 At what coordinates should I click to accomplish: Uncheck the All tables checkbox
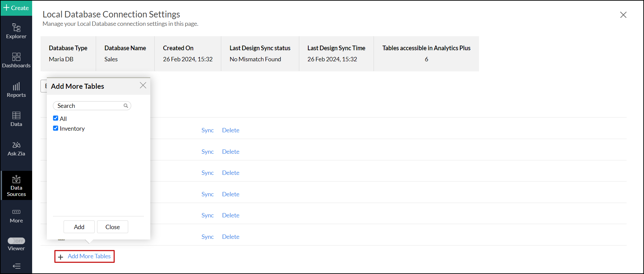(56, 118)
